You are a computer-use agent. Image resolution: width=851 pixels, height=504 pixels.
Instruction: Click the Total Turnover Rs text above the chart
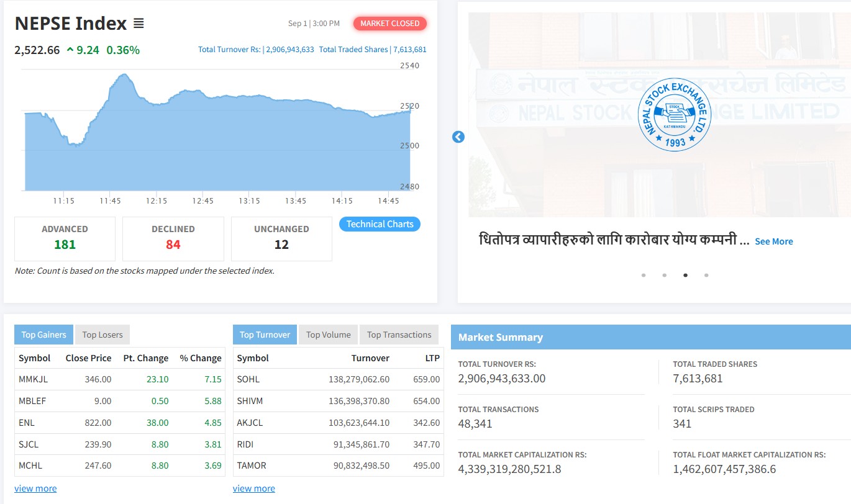tap(256, 50)
